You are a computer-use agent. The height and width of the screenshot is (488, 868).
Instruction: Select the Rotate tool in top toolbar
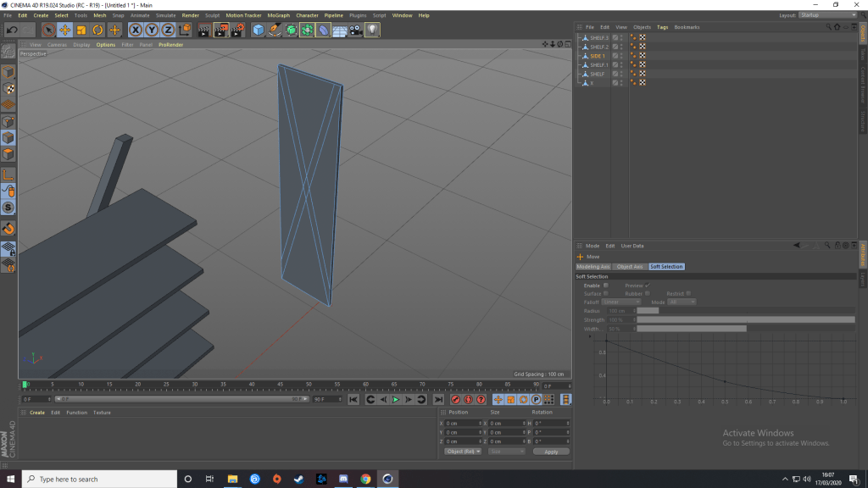(x=97, y=30)
